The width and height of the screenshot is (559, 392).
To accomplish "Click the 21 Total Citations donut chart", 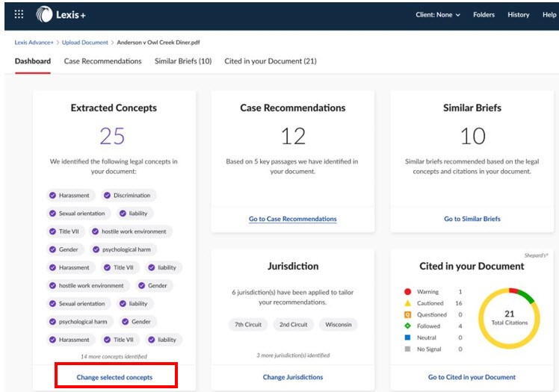I will coord(509,318).
